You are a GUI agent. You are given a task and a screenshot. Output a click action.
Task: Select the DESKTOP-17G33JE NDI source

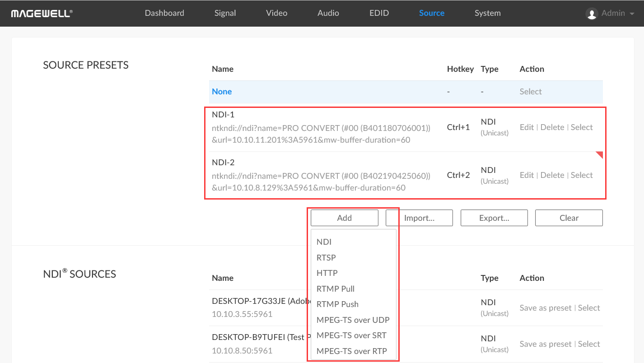[589, 308]
